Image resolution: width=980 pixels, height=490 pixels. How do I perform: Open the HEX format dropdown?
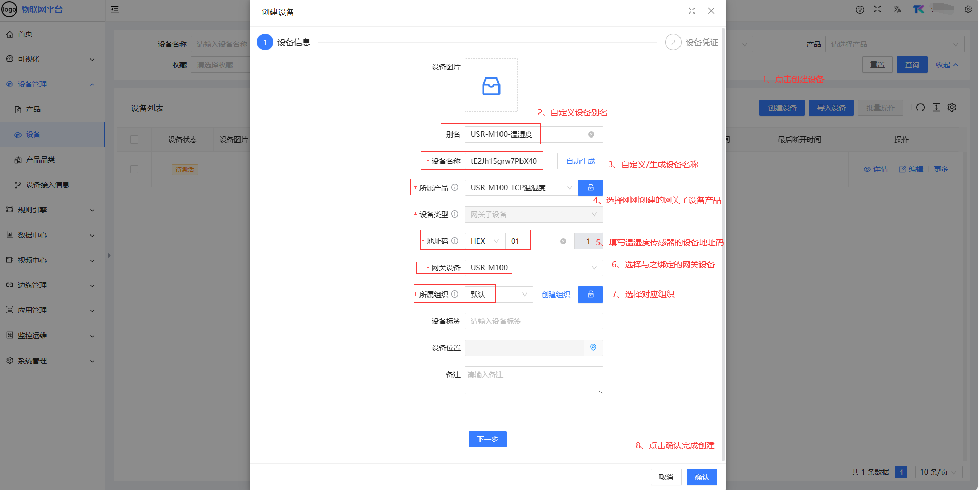pos(485,241)
